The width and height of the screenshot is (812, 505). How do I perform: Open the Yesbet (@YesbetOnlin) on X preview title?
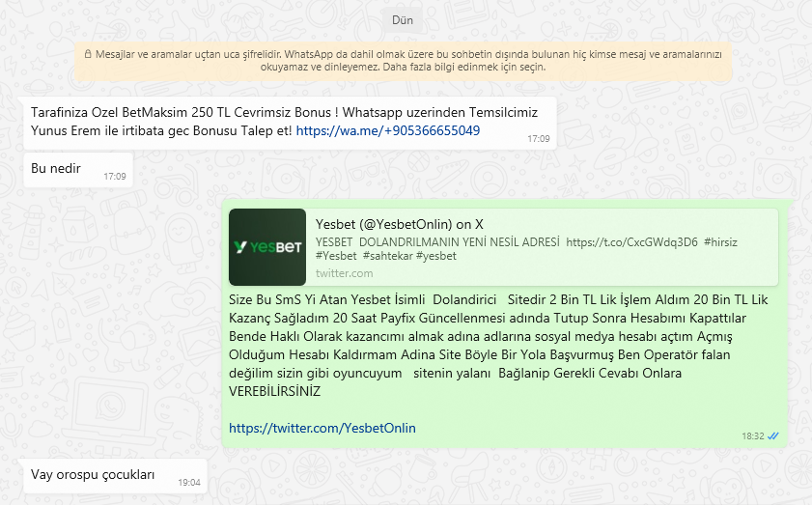(x=400, y=224)
